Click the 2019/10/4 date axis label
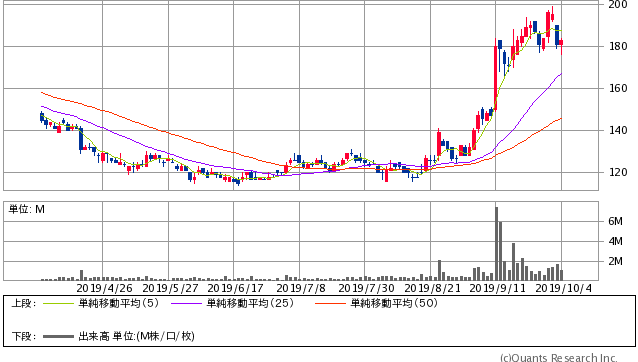Viewport: 638px width, 362px height. click(x=564, y=288)
